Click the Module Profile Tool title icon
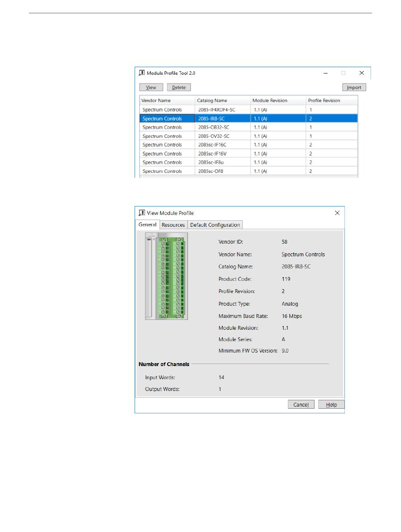This screenshot has height=532, width=401. coord(142,73)
